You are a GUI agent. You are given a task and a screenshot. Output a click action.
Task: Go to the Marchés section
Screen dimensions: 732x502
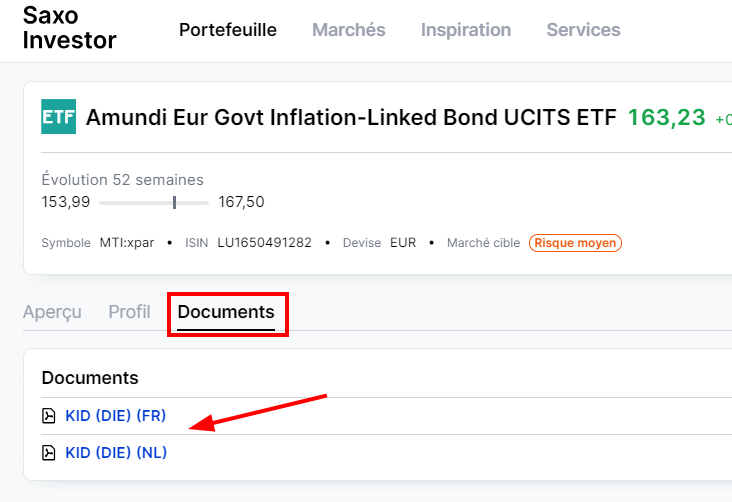[348, 30]
